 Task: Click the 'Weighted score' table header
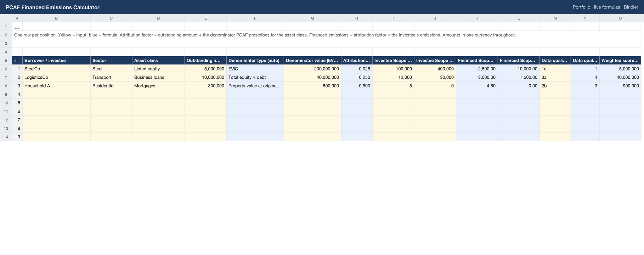pyautogui.click(x=620, y=60)
